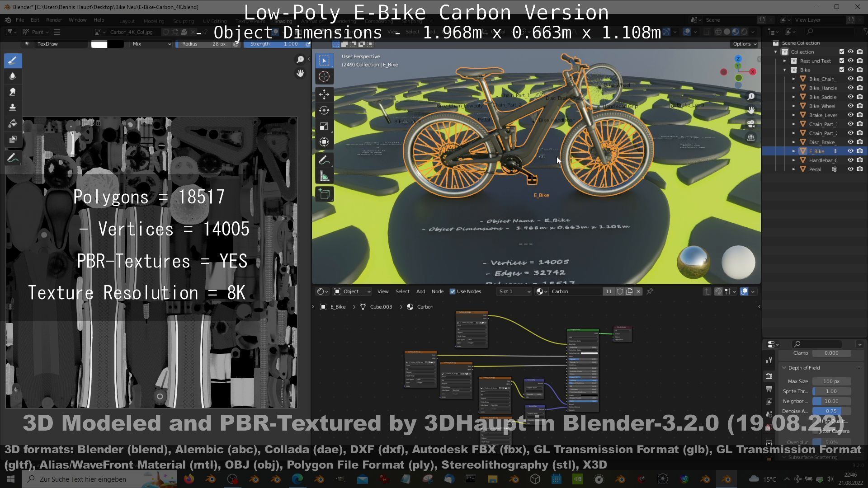Hide the Pedal object with eye icon
This screenshot has height=488, width=868.
(x=850, y=169)
